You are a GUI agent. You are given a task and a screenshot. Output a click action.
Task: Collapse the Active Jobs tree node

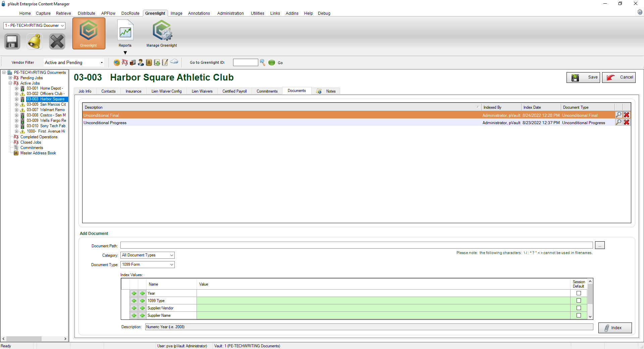point(10,83)
